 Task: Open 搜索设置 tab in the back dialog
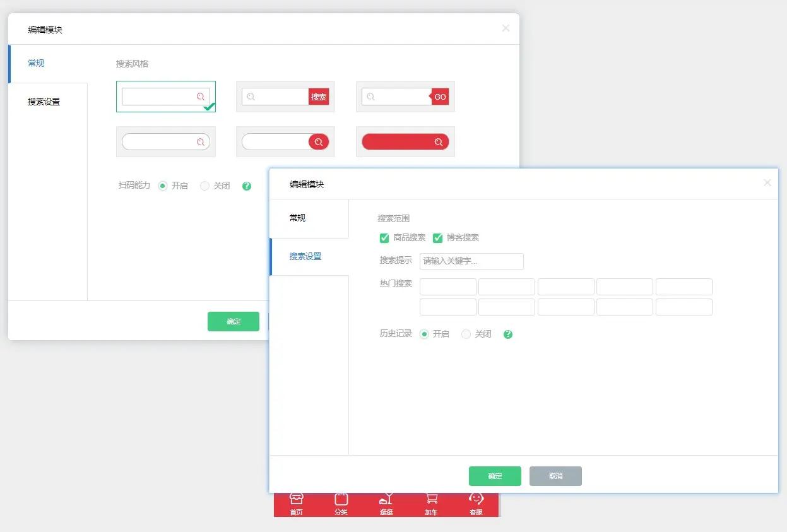tap(44, 102)
